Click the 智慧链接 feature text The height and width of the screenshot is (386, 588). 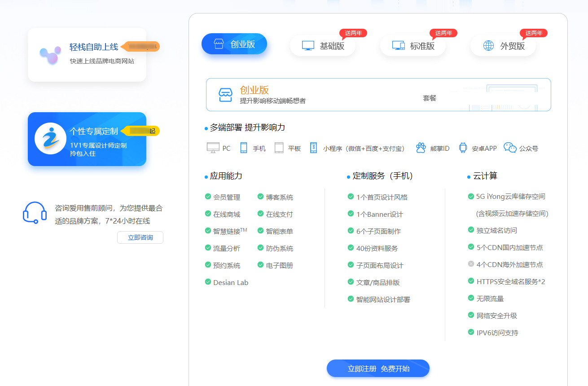230,231
